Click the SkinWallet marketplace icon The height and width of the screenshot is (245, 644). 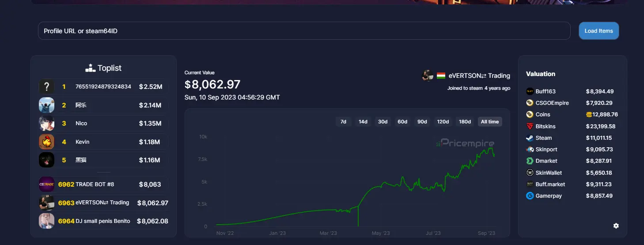tap(530, 173)
